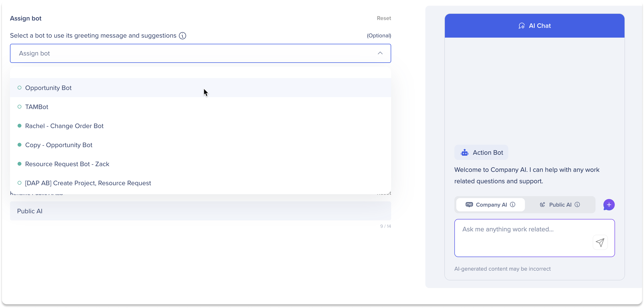Start new chat with purple plus button
This screenshot has height=308, width=644.
coord(609,205)
